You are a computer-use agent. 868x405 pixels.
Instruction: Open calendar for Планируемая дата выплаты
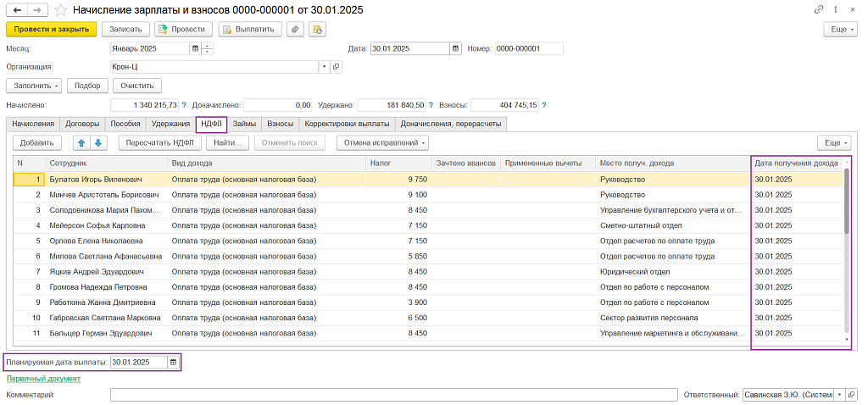[173, 363]
